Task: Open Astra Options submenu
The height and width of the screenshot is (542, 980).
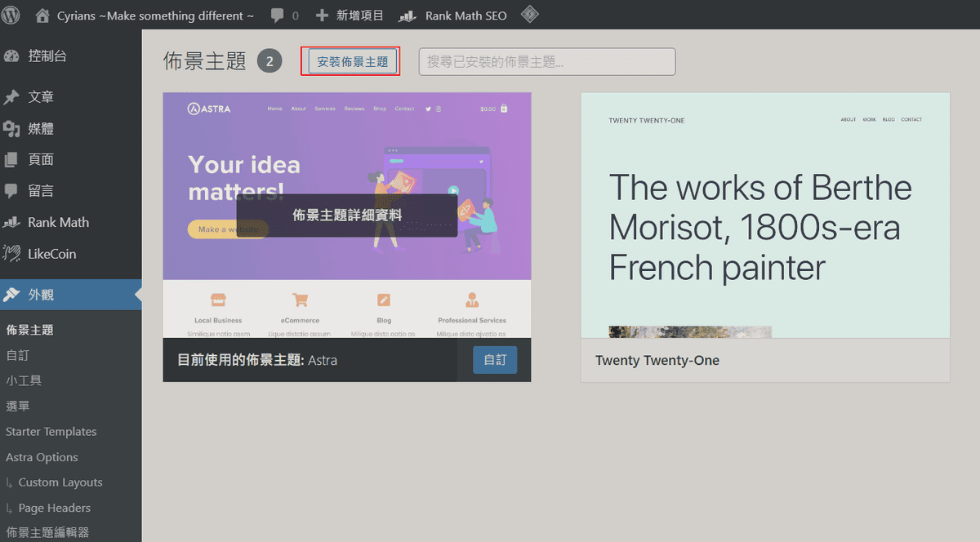Action: point(42,457)
